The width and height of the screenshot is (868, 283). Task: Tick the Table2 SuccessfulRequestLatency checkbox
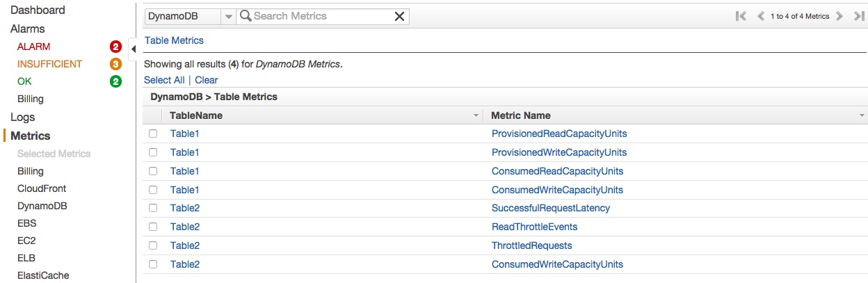click(x=153, y=208)
